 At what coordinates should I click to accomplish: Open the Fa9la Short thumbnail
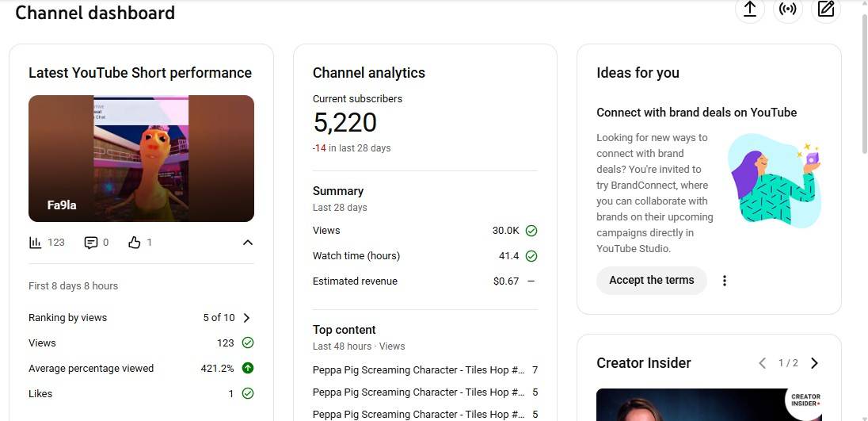coord(141,159)
